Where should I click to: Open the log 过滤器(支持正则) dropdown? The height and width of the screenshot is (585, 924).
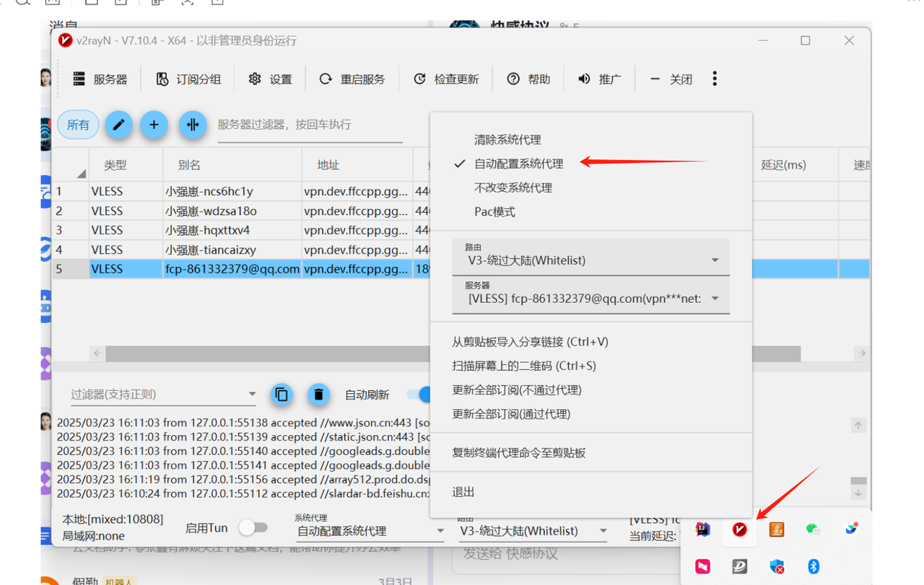coord(164,395)
